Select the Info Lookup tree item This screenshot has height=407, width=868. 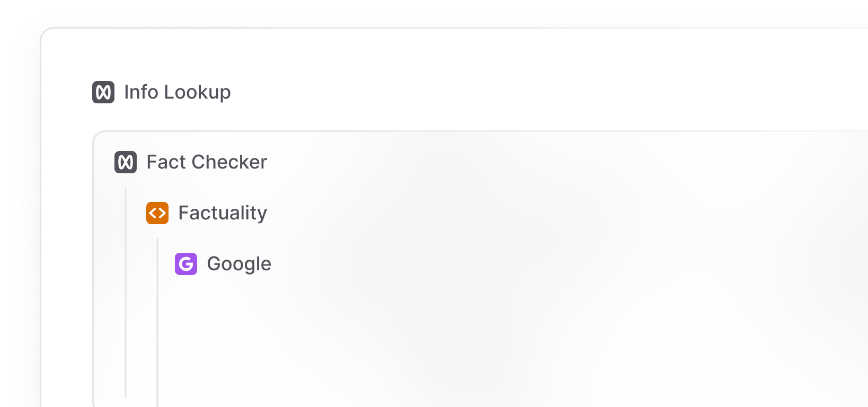(x=177, y=92)
